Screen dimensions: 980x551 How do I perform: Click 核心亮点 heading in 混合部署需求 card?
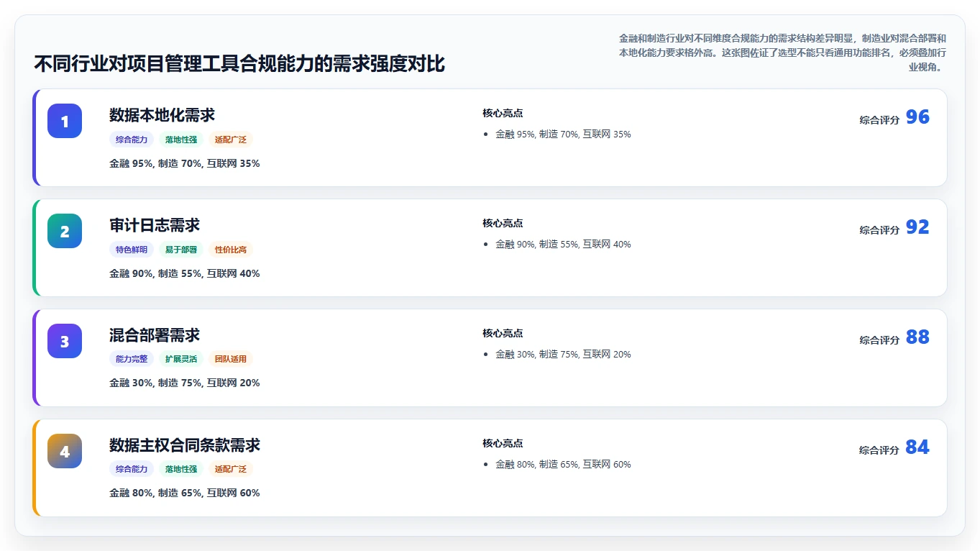point(503,333)
